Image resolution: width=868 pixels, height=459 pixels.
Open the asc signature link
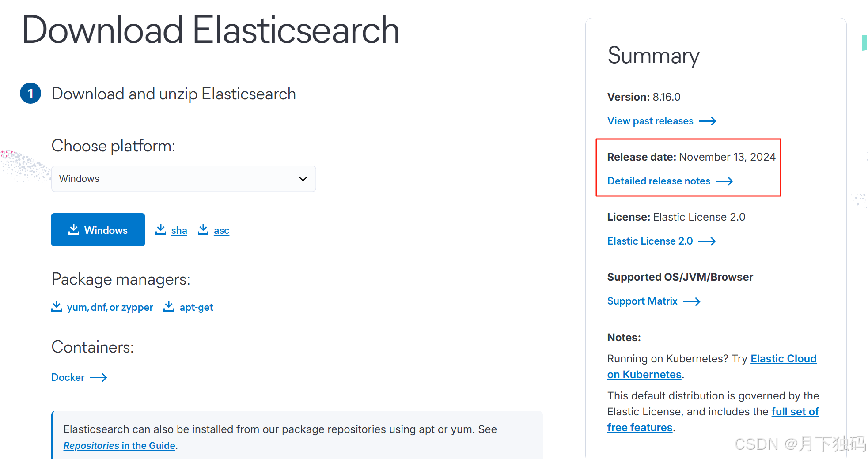coord(221,230)
